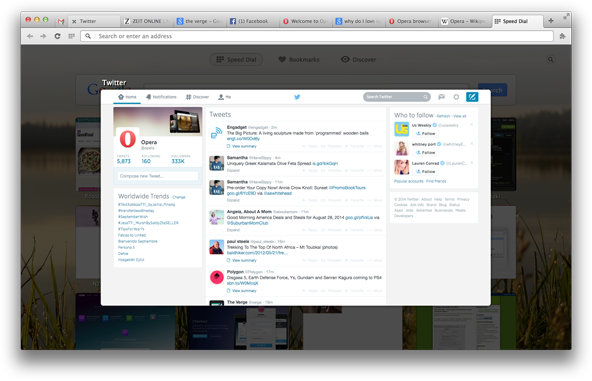
Task: Refresh the Who to follow suggestions
Action: 443,116
